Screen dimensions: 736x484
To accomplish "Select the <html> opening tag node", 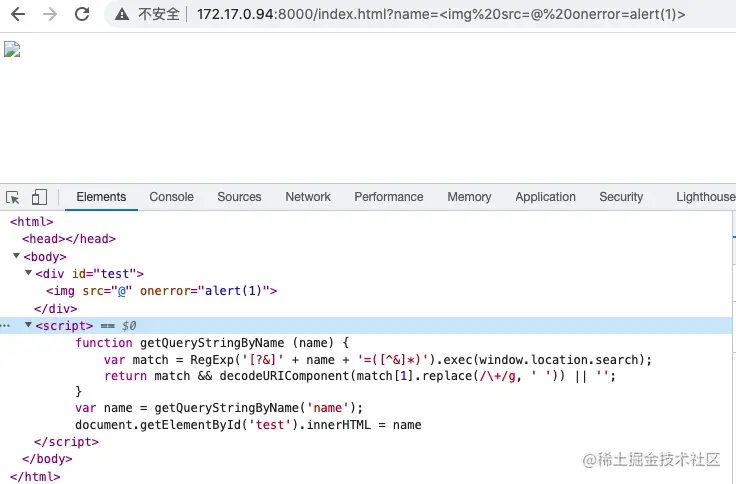I will [31, 222].
